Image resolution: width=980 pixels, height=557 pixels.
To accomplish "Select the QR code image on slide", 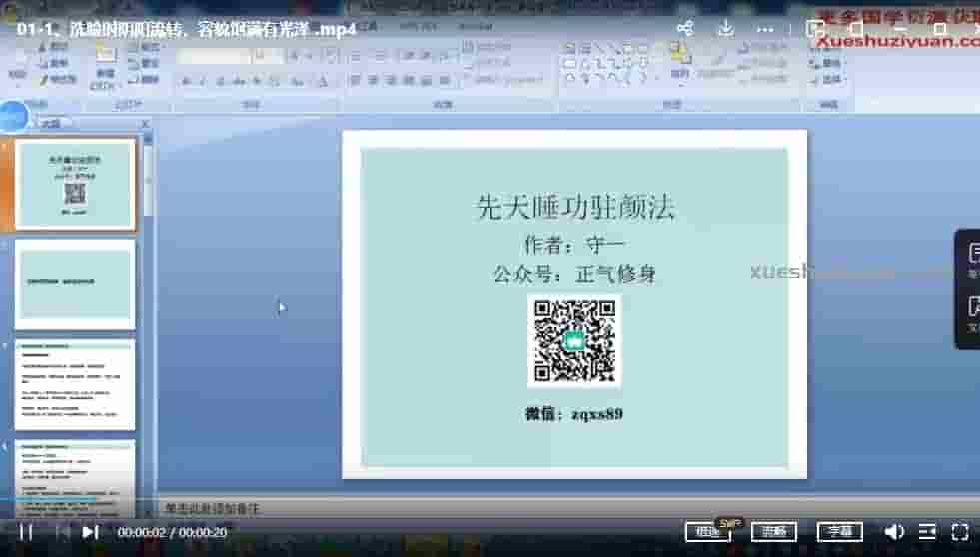I will pyautogui.click(x=575, y=341).
